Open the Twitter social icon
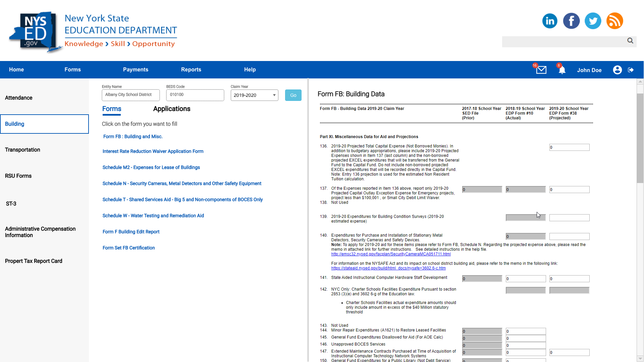Screen dimensions: 644x362 [x=593, y=21]
